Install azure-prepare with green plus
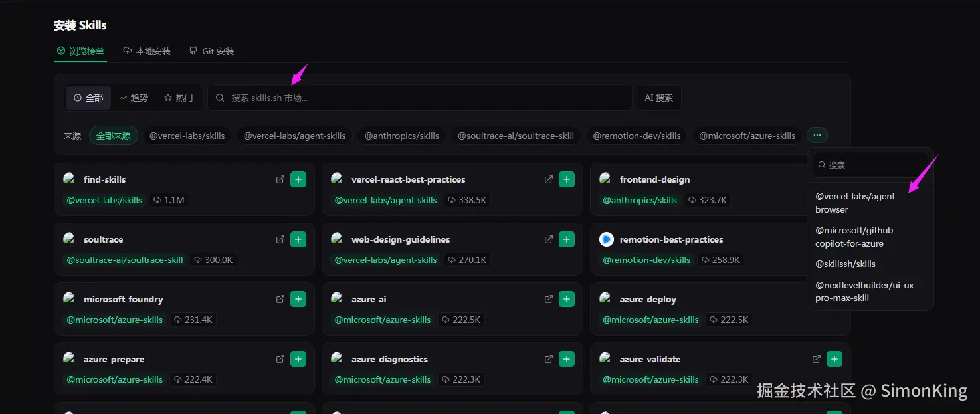The image size is (980, 414). [x=298, y=359]
